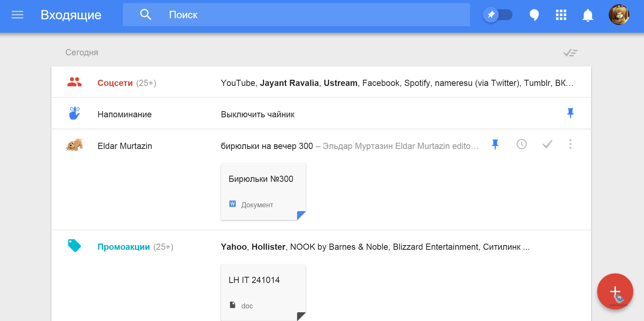Click Word icon on Документ attachment

[x=233, y=204]
